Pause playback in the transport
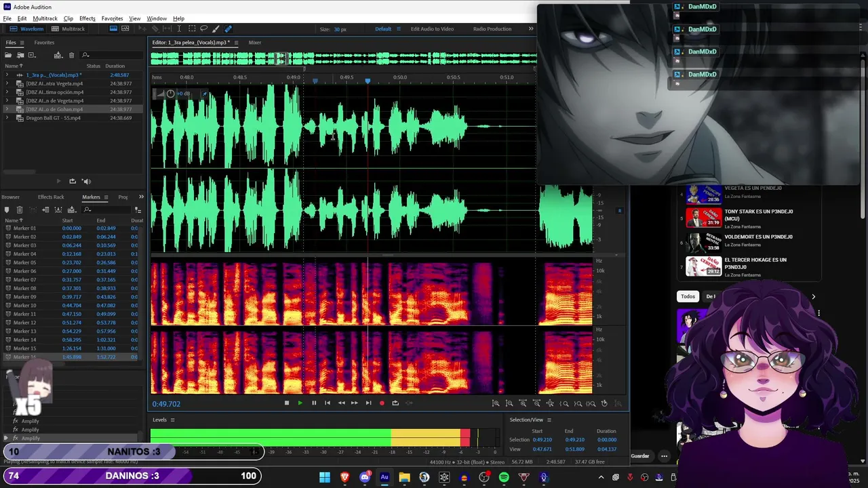The width and height of the screenshot is (868, 488). pos(313,403)
